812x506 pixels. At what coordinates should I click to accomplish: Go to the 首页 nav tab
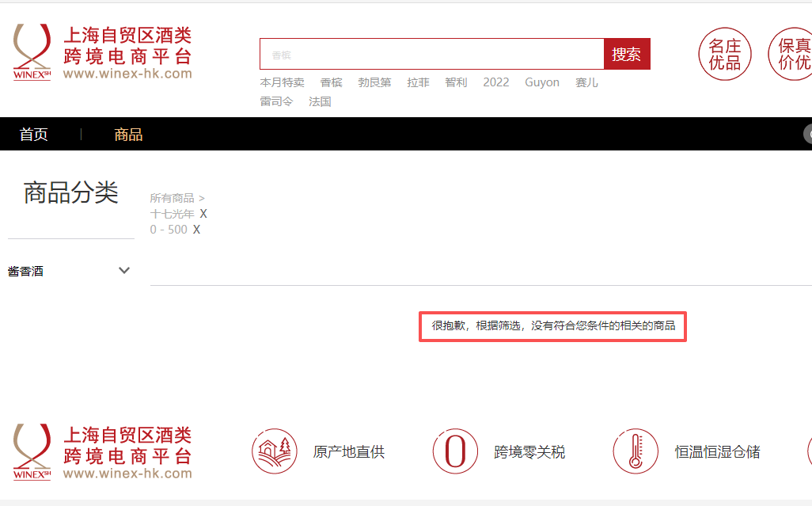(x=34, y=135)
